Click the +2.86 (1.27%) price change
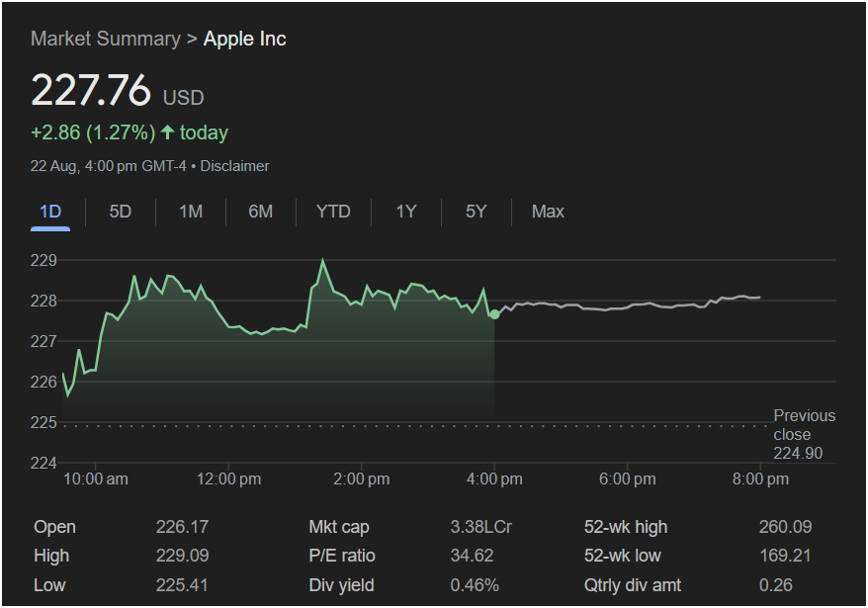 click(93, 132)
